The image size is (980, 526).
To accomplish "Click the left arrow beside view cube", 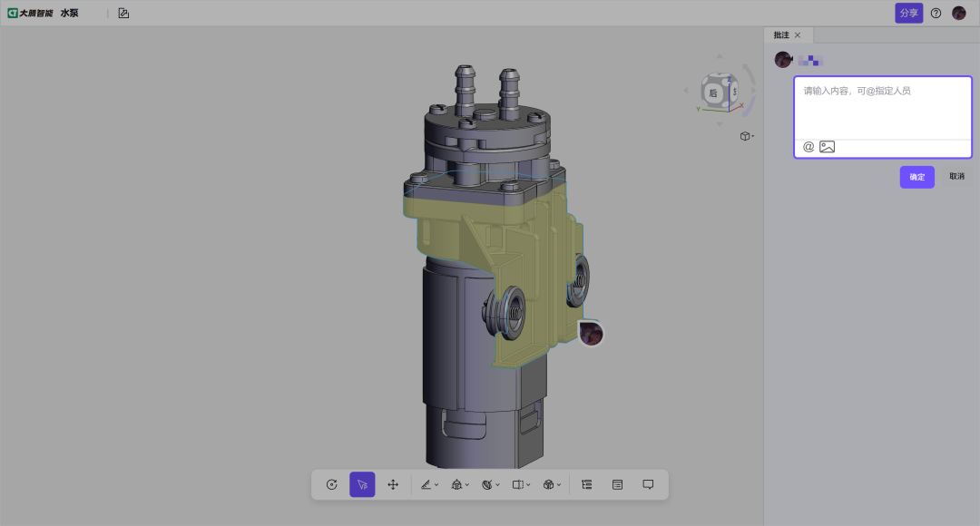I will tap(686, 91).
